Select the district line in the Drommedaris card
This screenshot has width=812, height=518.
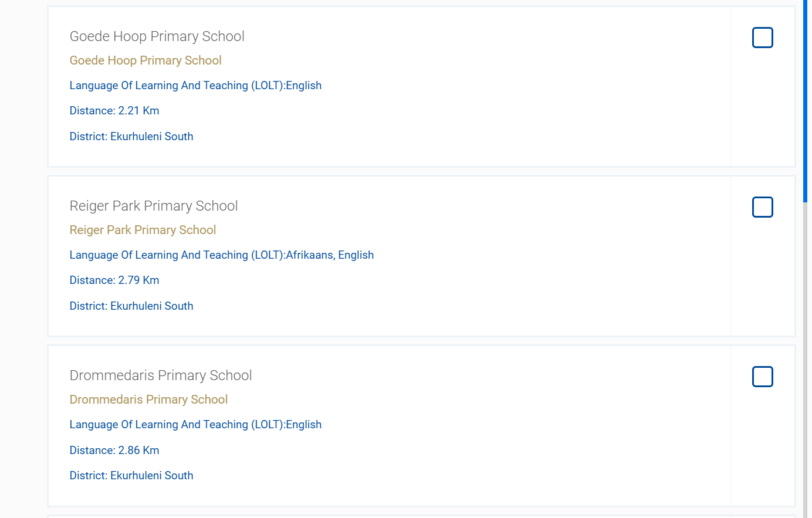click(x=131, y=476)
